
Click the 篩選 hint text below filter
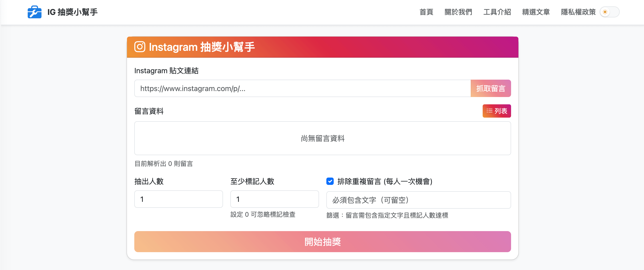click(x=387, y=215)
